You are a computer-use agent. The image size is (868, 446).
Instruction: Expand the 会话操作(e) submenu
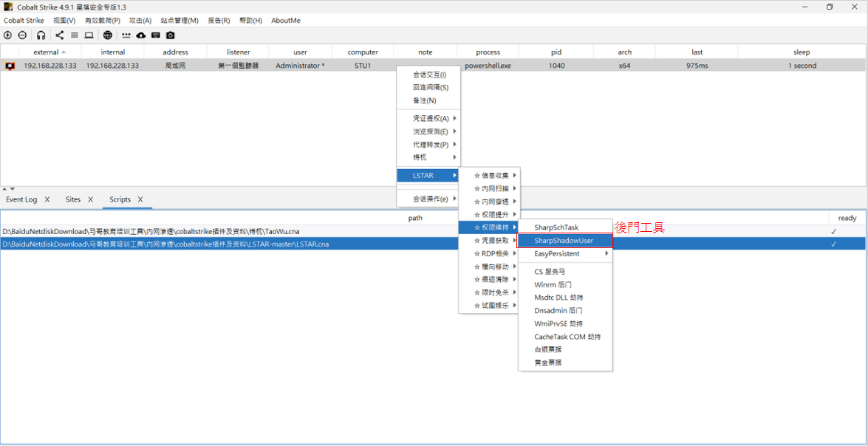coord(429,199)
